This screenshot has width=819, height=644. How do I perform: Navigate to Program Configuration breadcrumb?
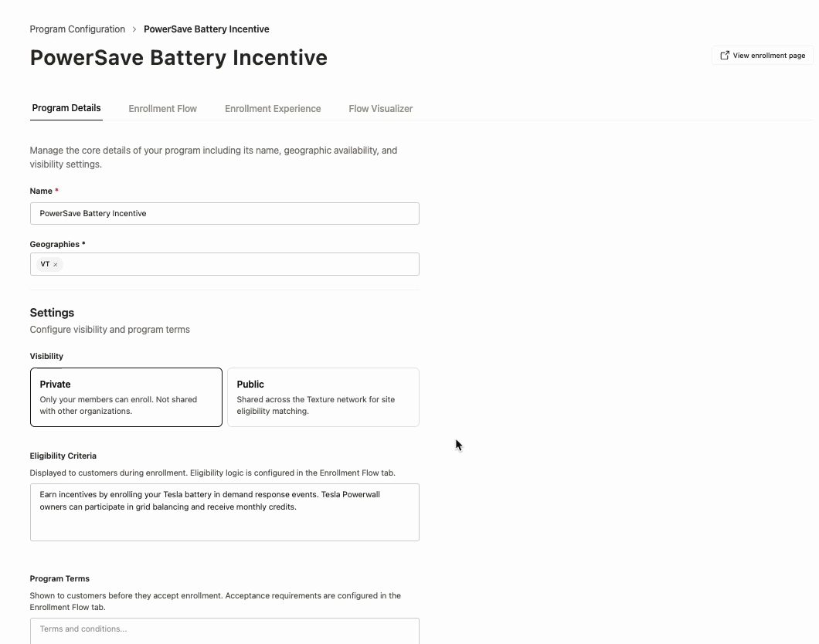[x=77, y=29]
